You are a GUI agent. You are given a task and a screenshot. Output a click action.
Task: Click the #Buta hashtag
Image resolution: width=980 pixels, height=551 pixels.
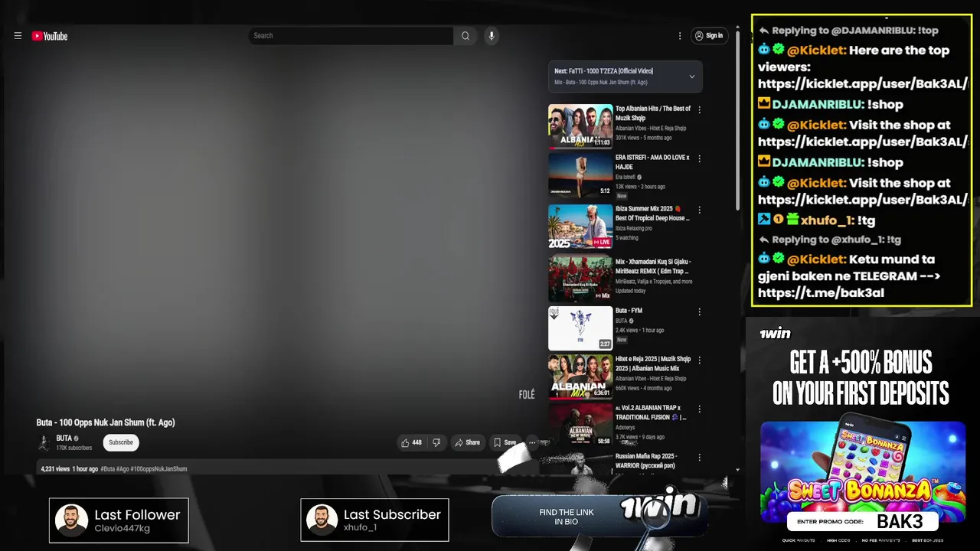107,468
